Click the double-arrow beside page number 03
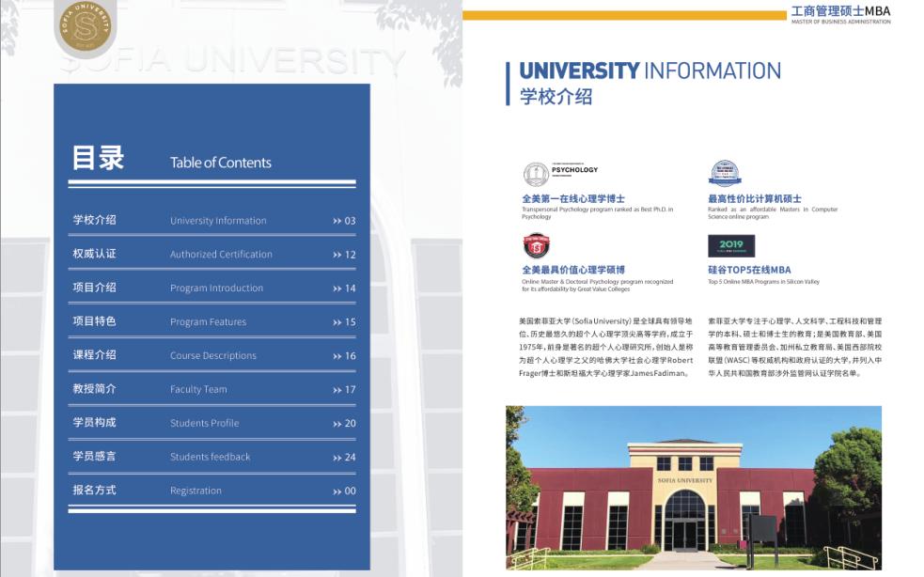Image resolution: width=924 pixels, height=577 pixels. tap(337, 221)
